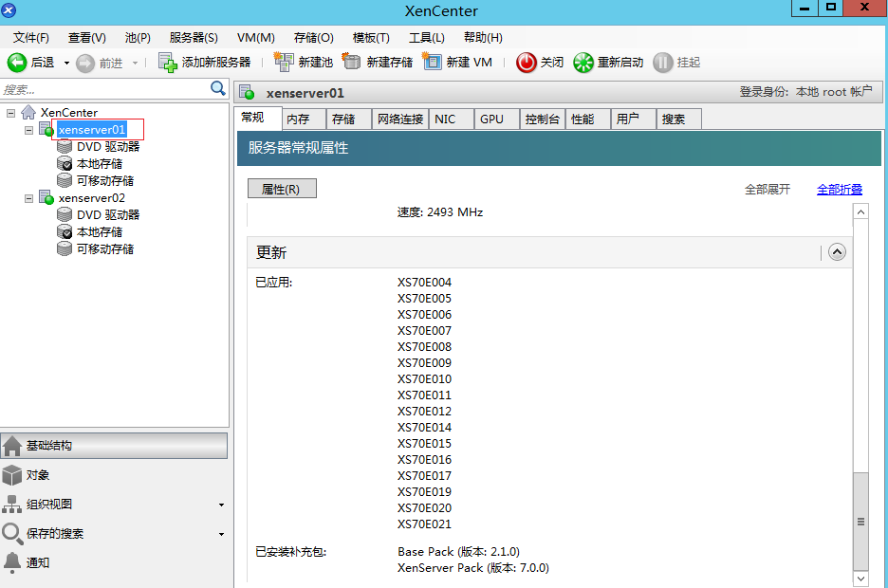Click the scrollbar down arrow
Screen dimensions: 888x588
click(860, 579)
